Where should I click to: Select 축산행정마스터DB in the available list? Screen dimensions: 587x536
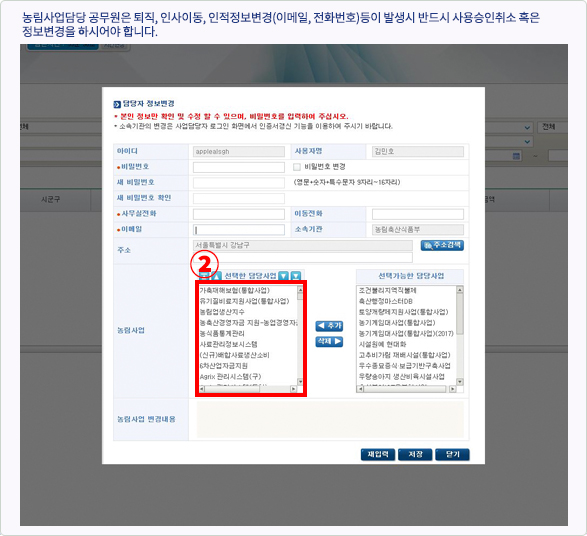point(386,301)
